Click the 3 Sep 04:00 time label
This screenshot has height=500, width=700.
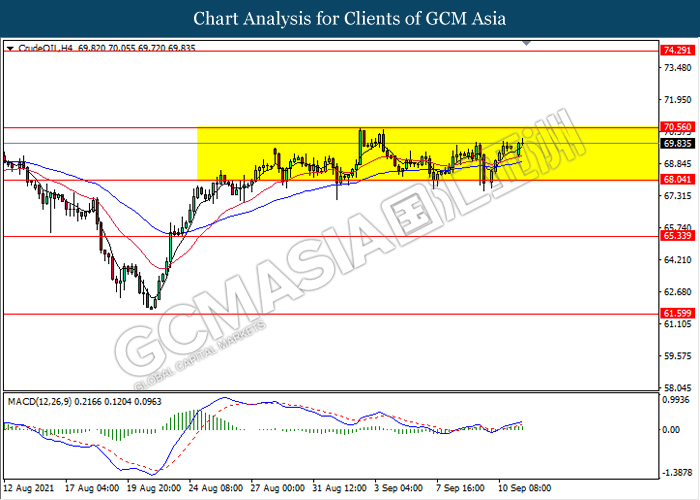pos(398,488)
